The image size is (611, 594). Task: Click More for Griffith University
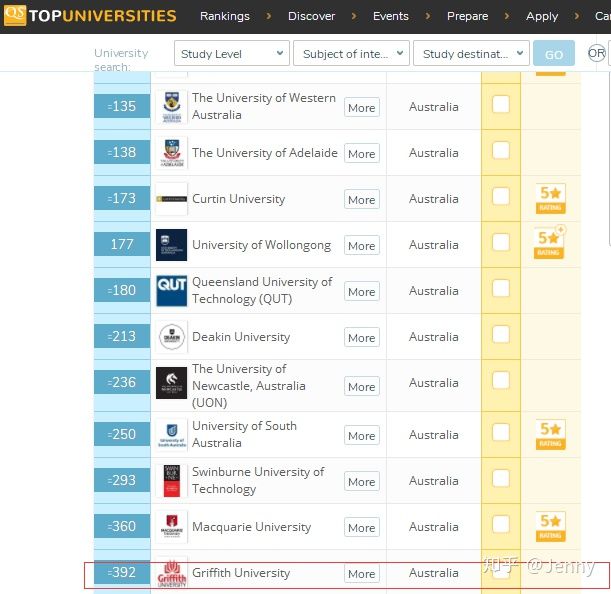[362, 573]
